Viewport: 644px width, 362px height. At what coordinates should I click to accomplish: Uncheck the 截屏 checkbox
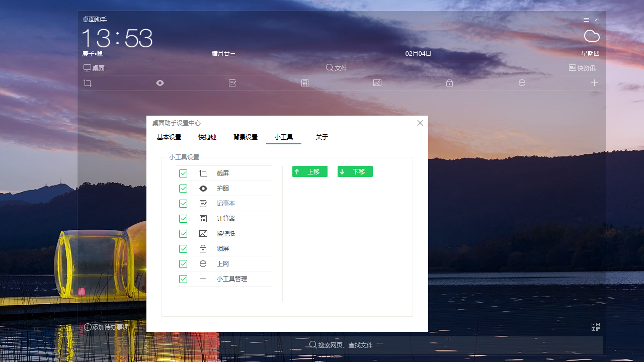pyautogui.click(x=183, y=173)
